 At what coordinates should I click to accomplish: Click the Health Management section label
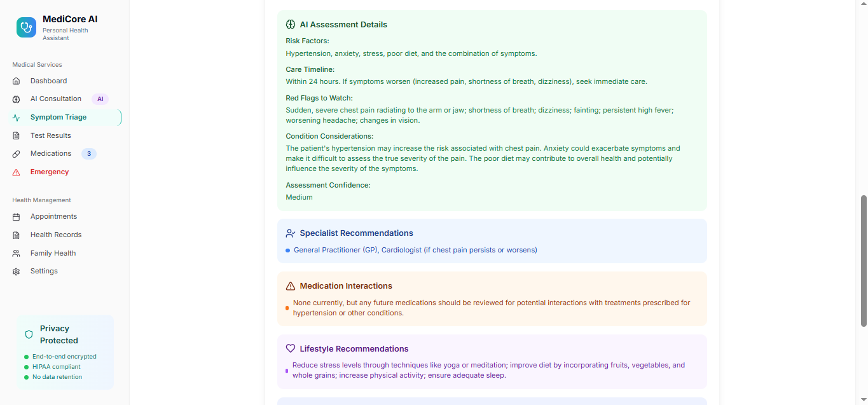click(x=41, y=200)
